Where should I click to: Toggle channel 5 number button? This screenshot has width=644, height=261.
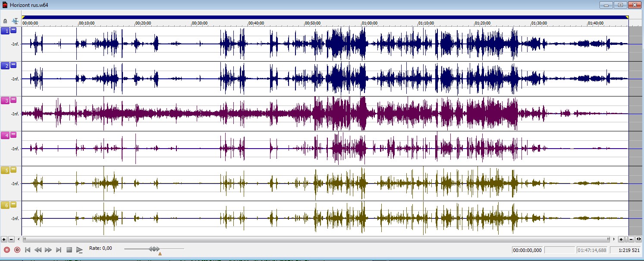(5, 170)
